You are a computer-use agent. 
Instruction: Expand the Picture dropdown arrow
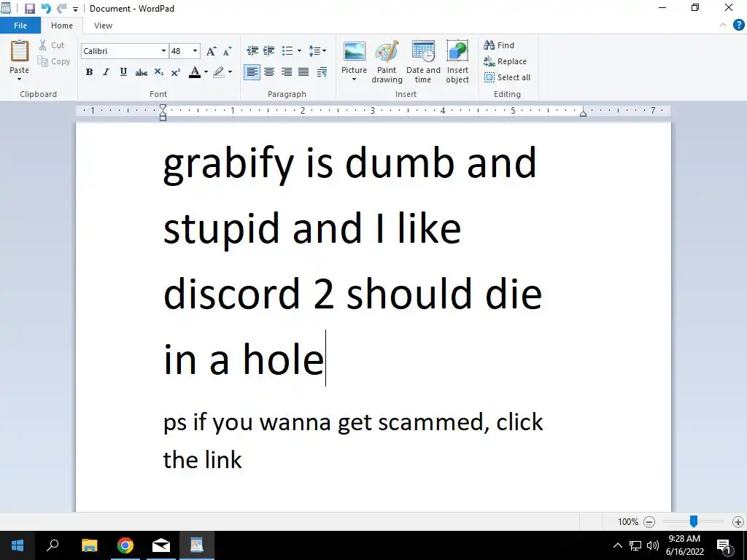(x=354, y=79)
